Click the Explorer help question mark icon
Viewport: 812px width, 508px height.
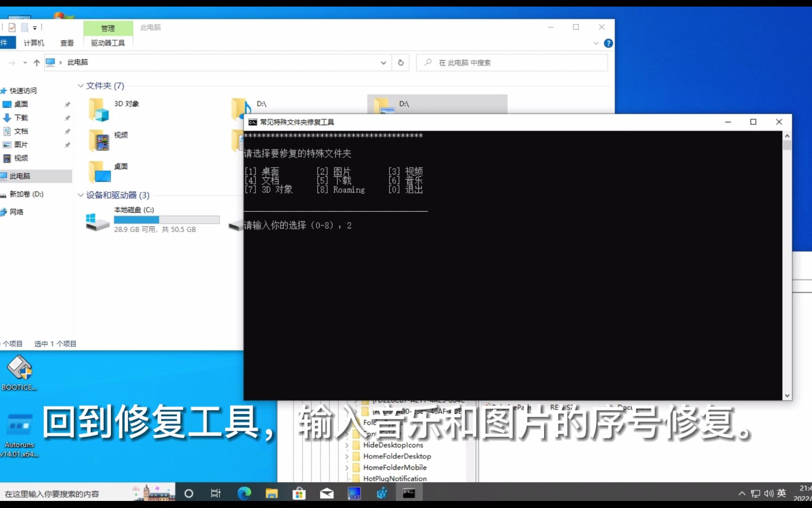pyautogui.click(x=608, y=43)
